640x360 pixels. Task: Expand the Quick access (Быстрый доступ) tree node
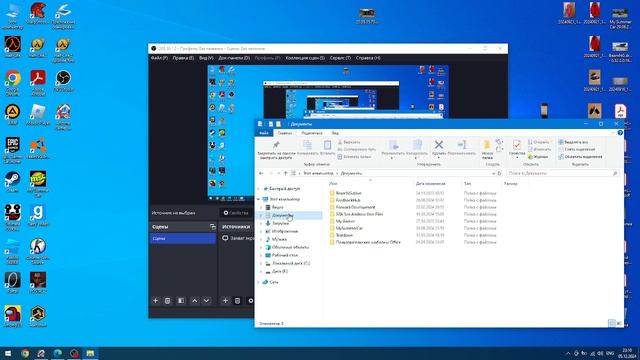[x=259, y=189]
